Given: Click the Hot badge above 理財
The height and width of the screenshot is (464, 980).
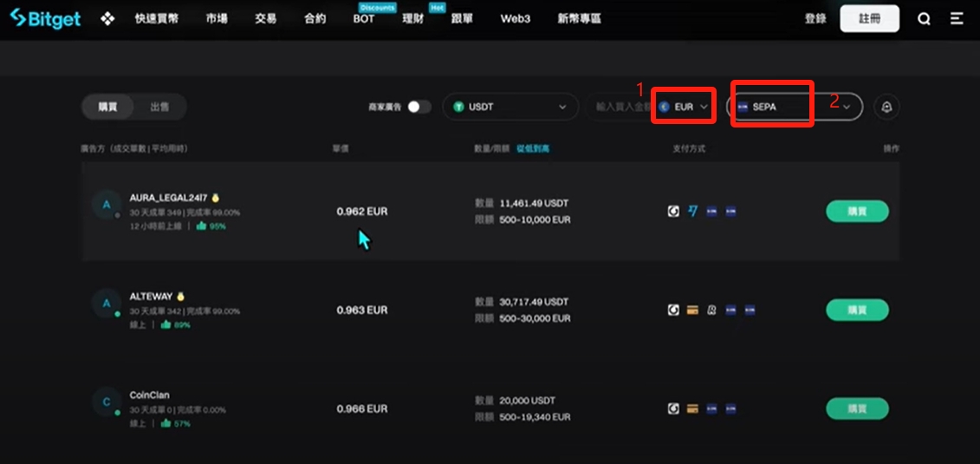Looking at the screenshot, I should [437, 7].
